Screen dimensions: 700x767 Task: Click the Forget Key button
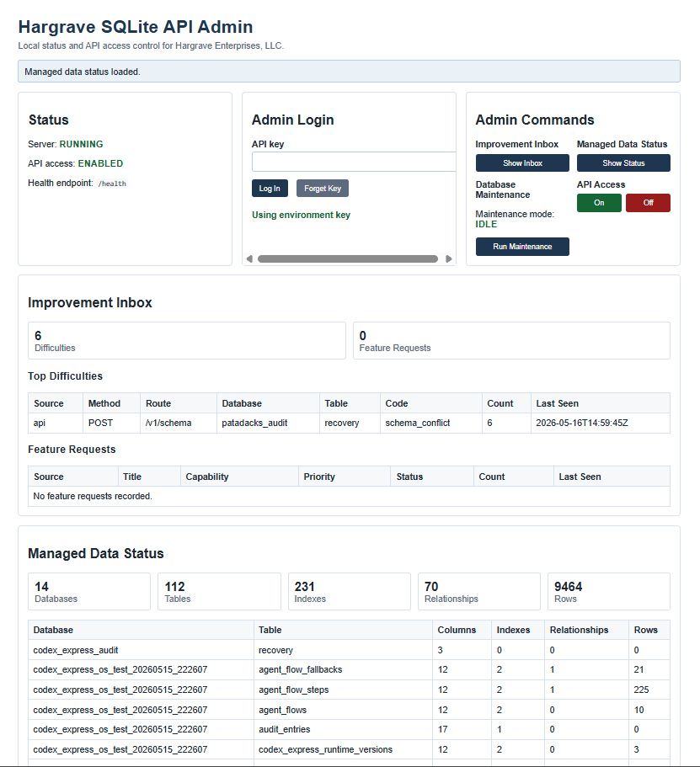pyautogui.click(x=323, y=189)
